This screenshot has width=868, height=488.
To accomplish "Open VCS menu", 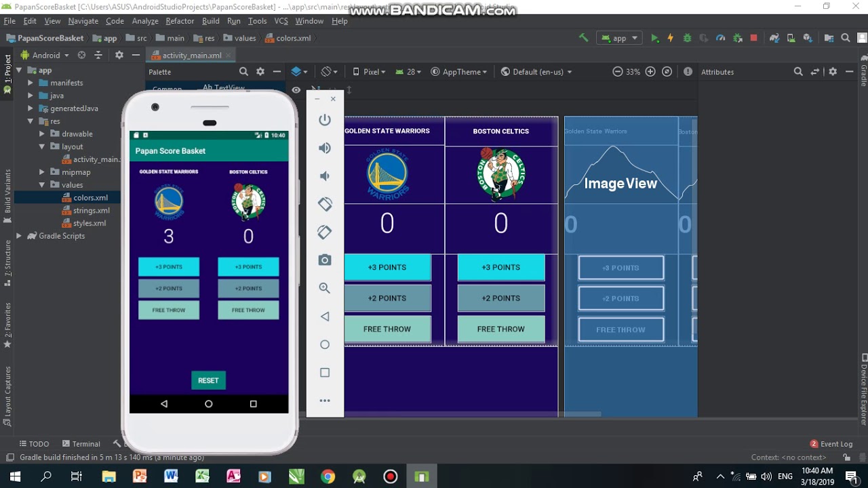I will pos(281,21).
